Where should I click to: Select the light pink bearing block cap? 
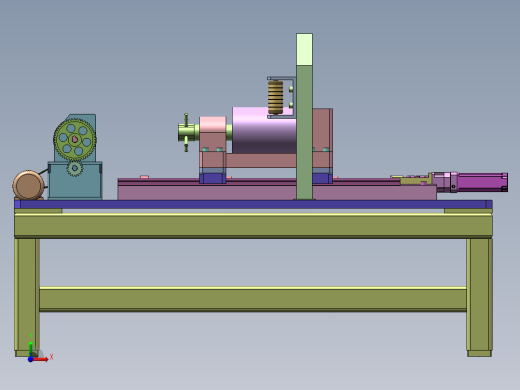pos(213,124)
